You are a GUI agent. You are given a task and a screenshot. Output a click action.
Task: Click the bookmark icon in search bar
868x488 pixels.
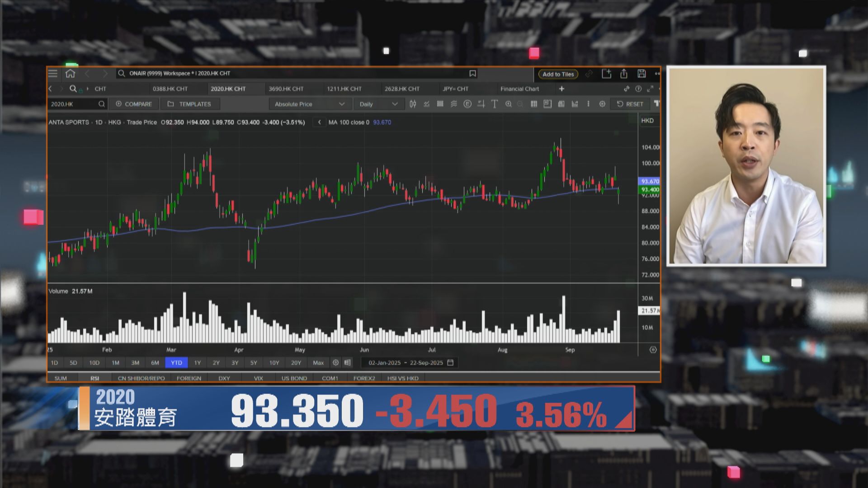pos(472,73)
